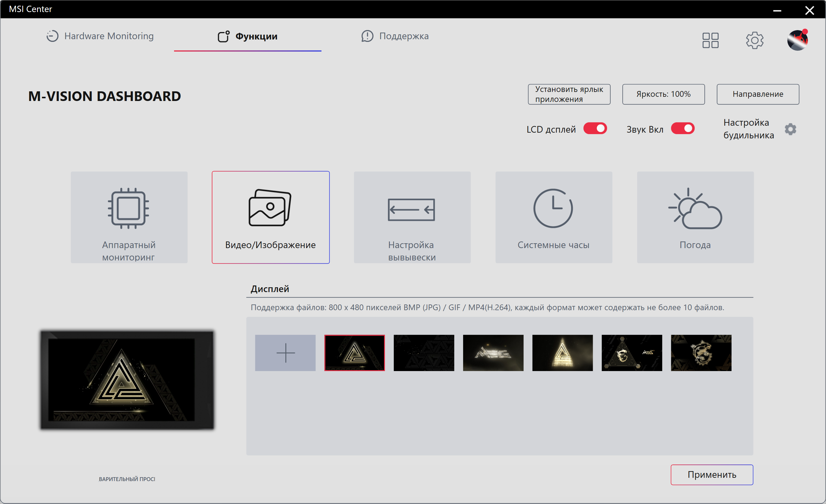Viewport: 826px width, 504px height.
Task: Open alarm settings gear icon
Action: tap(790, 129)
